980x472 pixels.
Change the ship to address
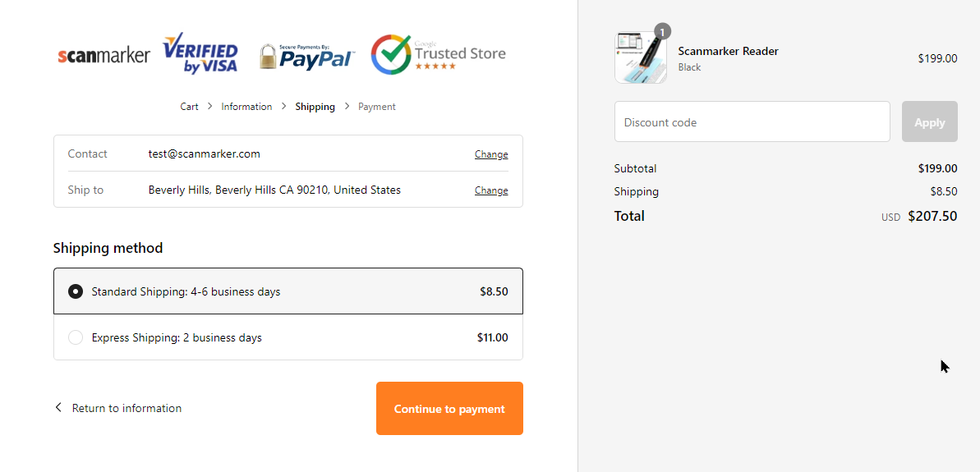pyautogui.click(x=491, y=190)
